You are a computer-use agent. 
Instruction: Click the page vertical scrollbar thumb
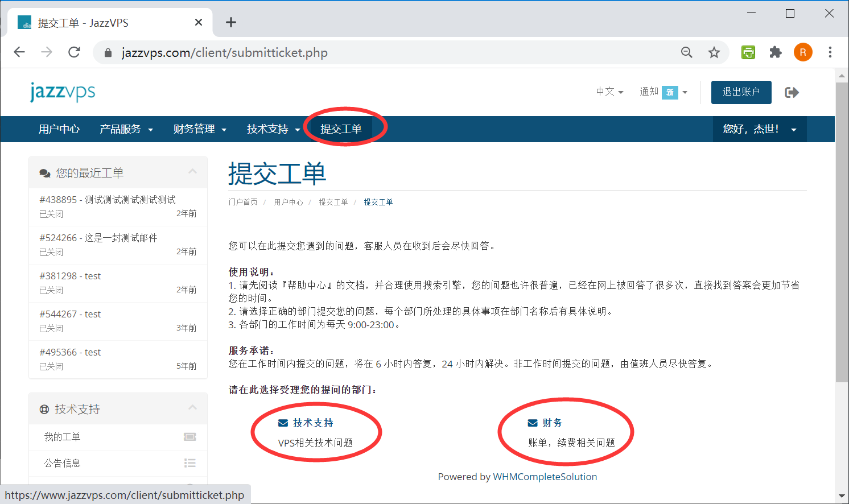[x=842, y=232]
